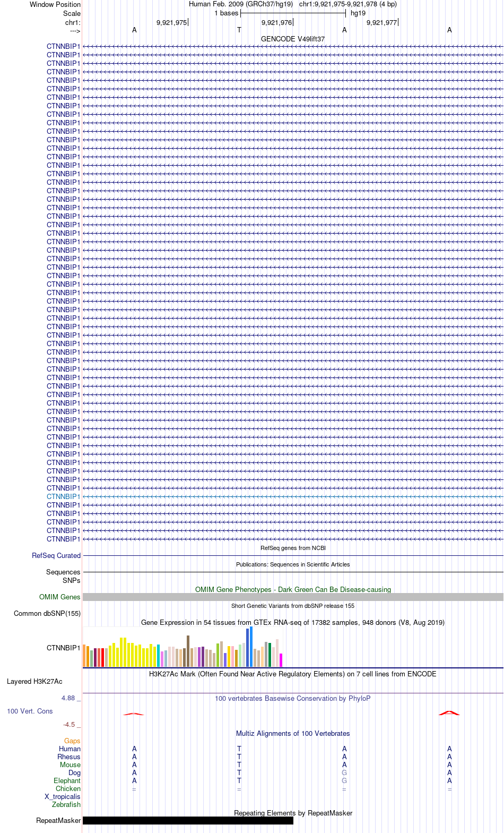The height and width of the screenshot is (833, 504).
Task: Click the hg19 label next to the scale bar
Action: tap(358, 13)
